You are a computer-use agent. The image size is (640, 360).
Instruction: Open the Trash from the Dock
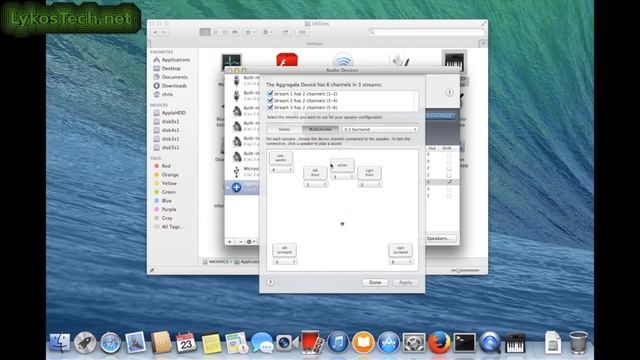(x=578, y=342)
